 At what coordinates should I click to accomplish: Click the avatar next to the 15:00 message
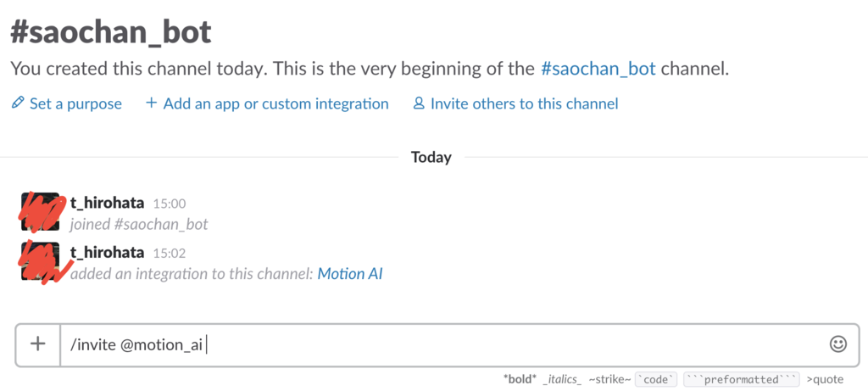tap(40, 212)
